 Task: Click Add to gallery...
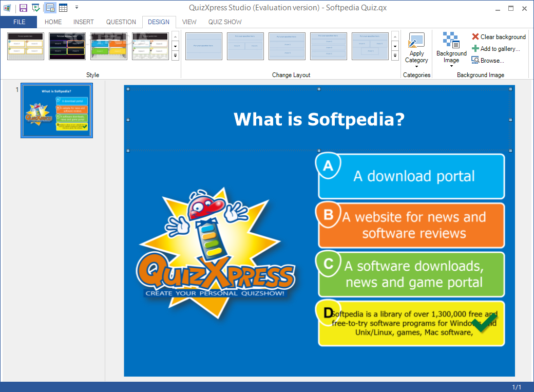496,49
